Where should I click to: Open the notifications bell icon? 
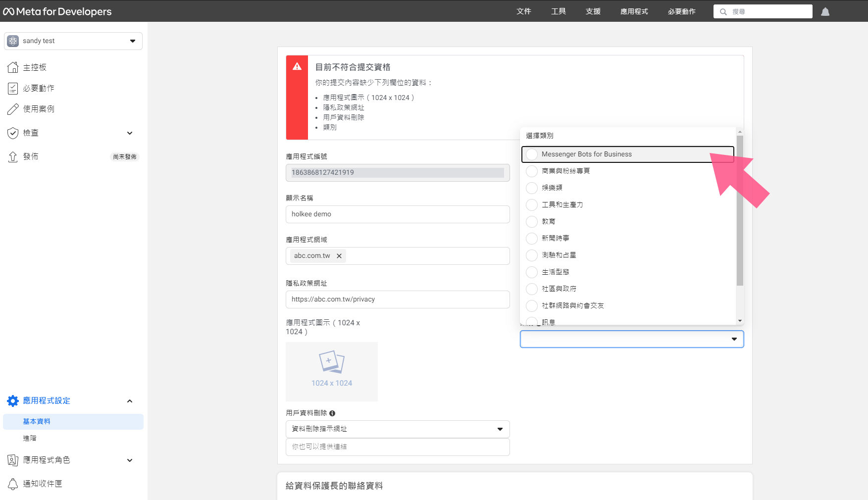coord(825,11)
